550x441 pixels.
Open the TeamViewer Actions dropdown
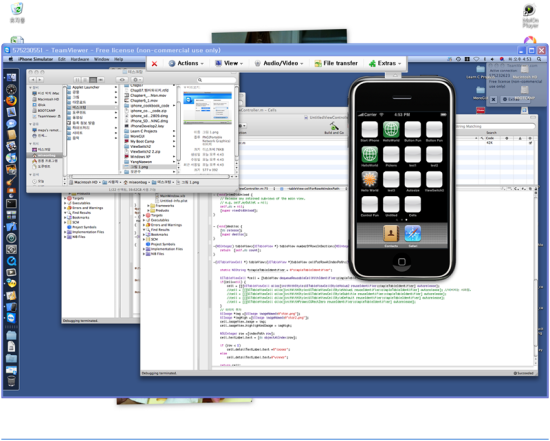tap(186, 64)
